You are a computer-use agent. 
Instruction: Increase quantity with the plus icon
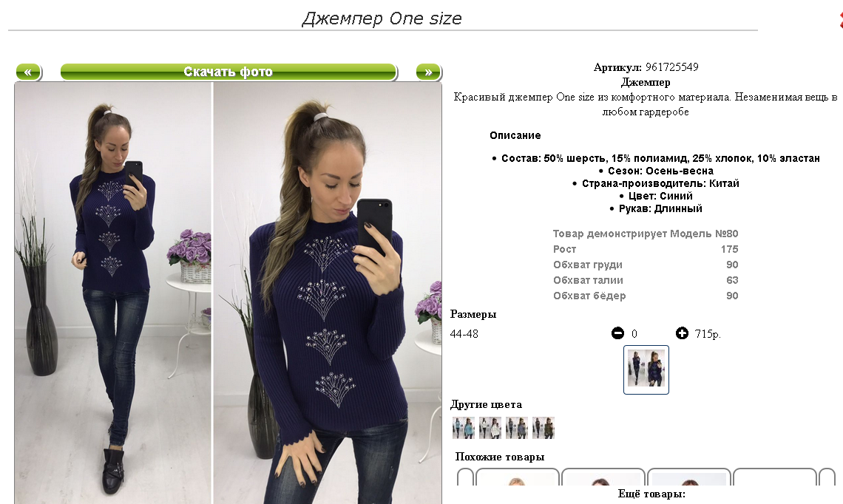pos(682,333)
